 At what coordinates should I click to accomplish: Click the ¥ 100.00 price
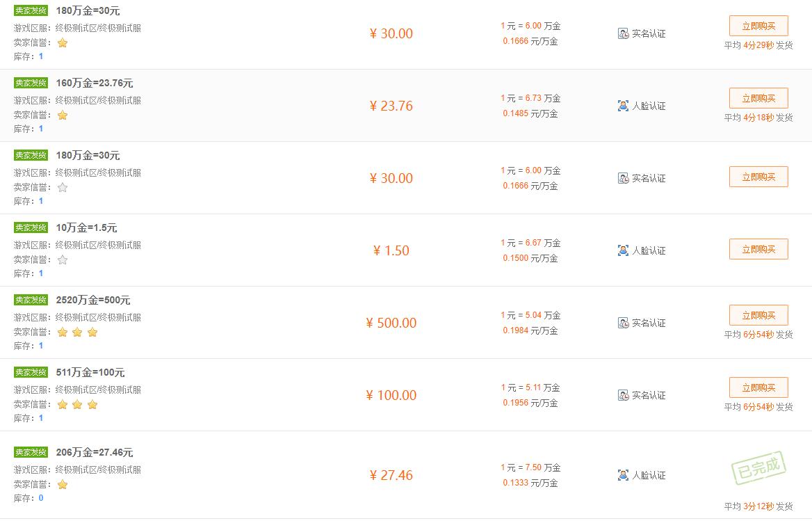[x=391, y=395]
